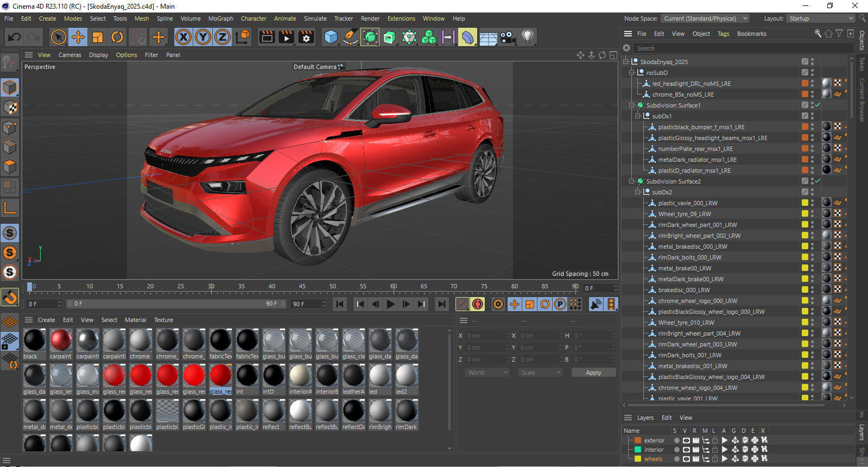The width and height of the screenshot is (868, 467).
Task: Click the coordinate system cube icon
Action: (x=243, y=37)
